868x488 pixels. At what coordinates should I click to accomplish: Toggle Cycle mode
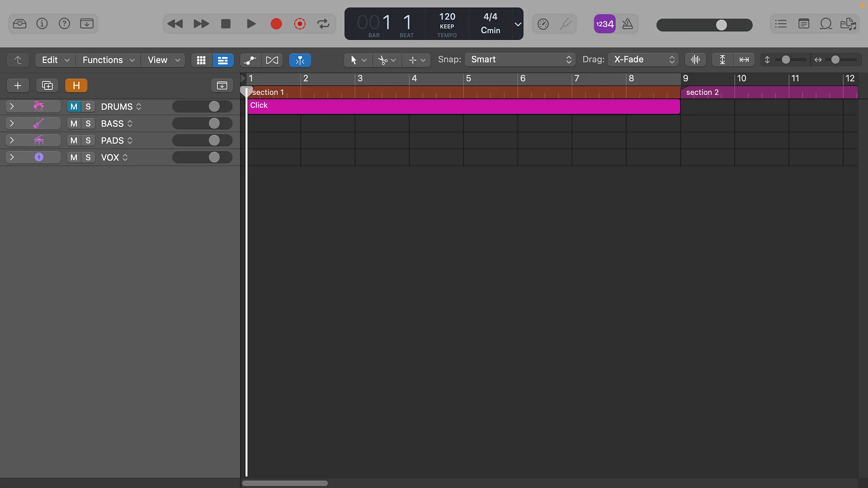(323, 24)
